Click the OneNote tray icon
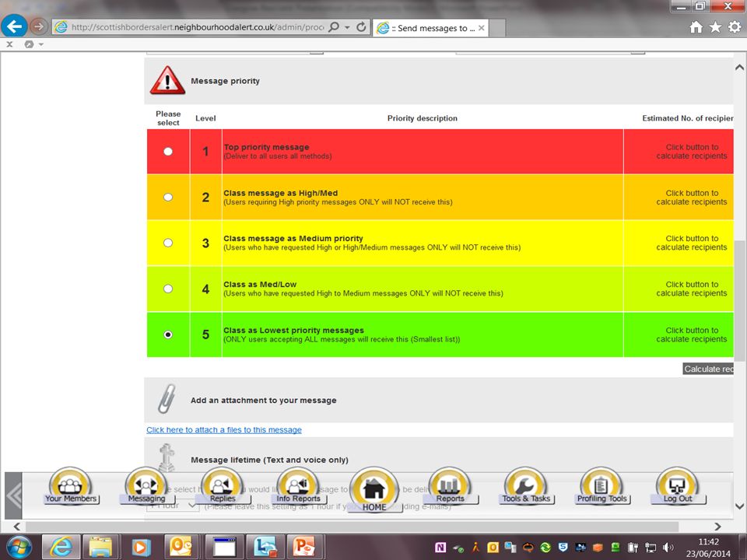This screenshot has height=560, width=747. (440, 548)
